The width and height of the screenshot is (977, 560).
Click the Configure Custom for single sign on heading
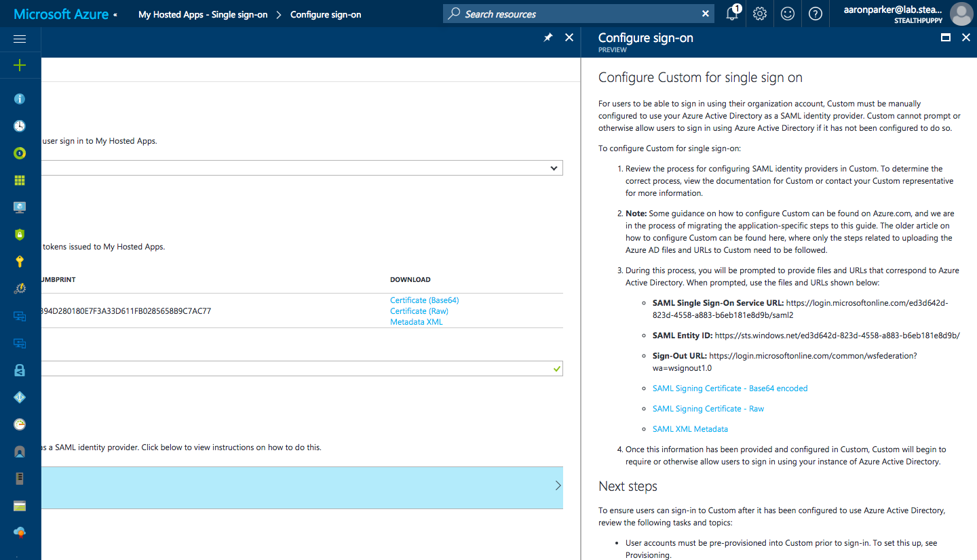pos(700,78)
